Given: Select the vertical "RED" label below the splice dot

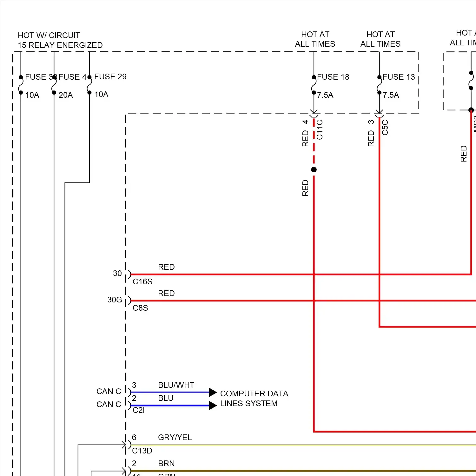Looking at the screenshot, I should tap(305, 188).
